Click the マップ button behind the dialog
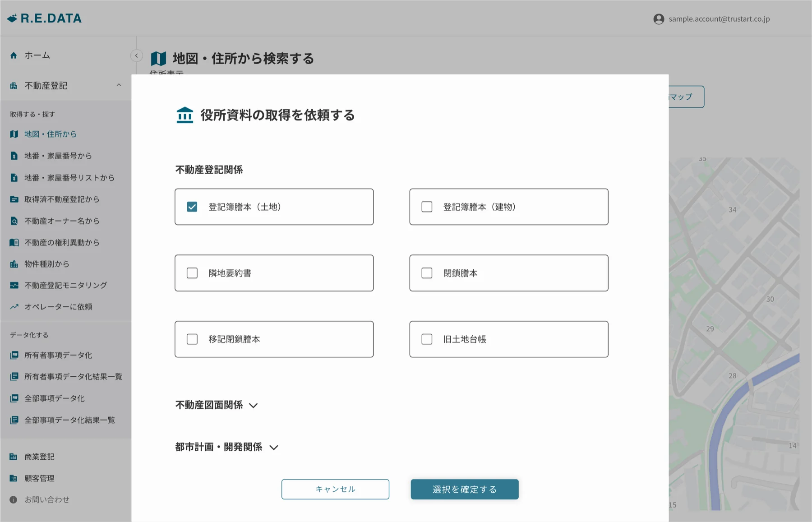This screenshot has width=812, height=522. (686, 97)
